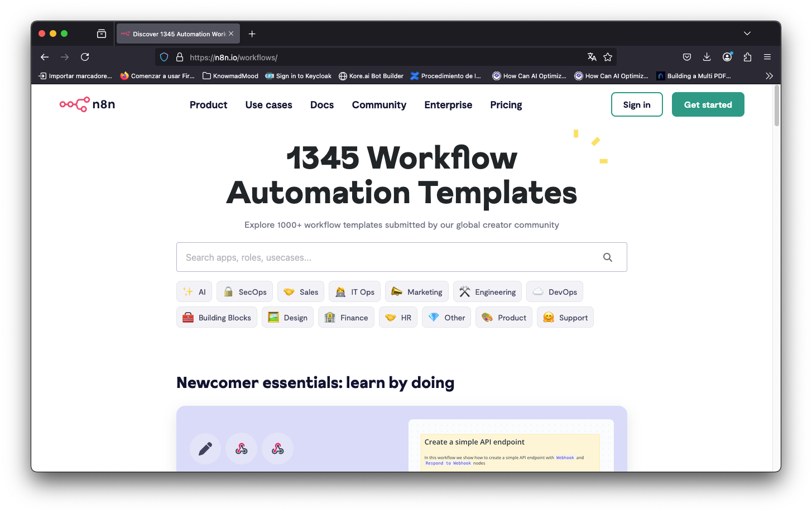Click the Webhook link in the endpoint note
812x513 pixels.
tap(565, 458)
